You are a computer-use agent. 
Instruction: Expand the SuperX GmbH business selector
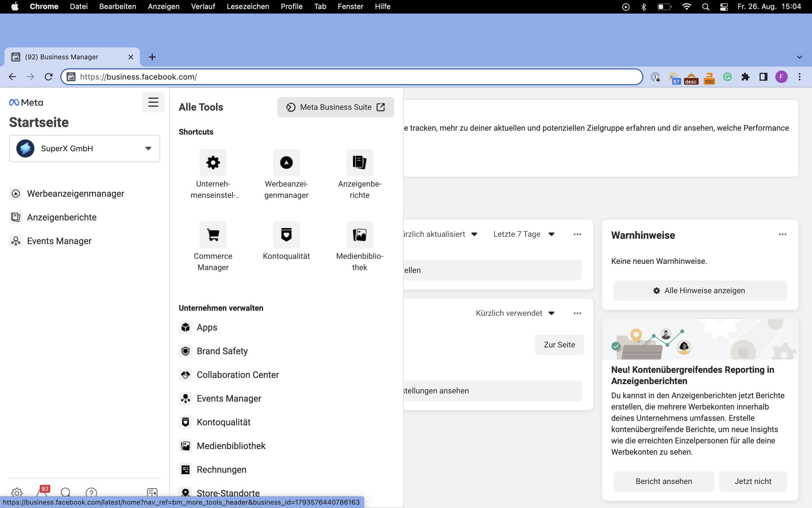[x=85, y=148]
